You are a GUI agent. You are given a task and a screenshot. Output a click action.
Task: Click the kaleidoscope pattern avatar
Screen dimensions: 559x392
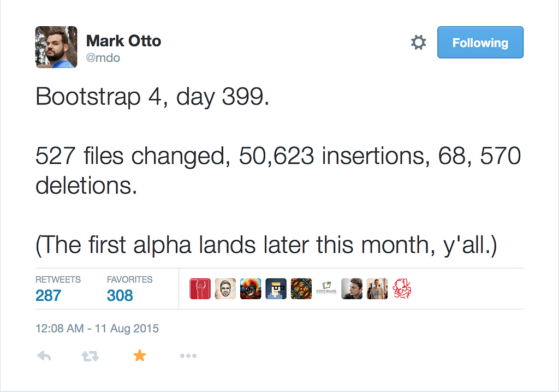pyautogui.click(x=301, y=289)
